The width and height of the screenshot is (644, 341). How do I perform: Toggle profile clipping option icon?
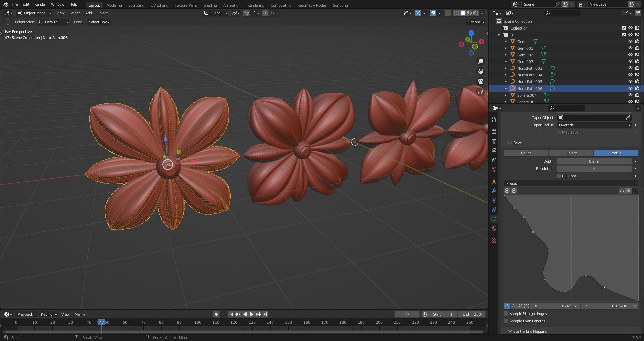point(629,191)
